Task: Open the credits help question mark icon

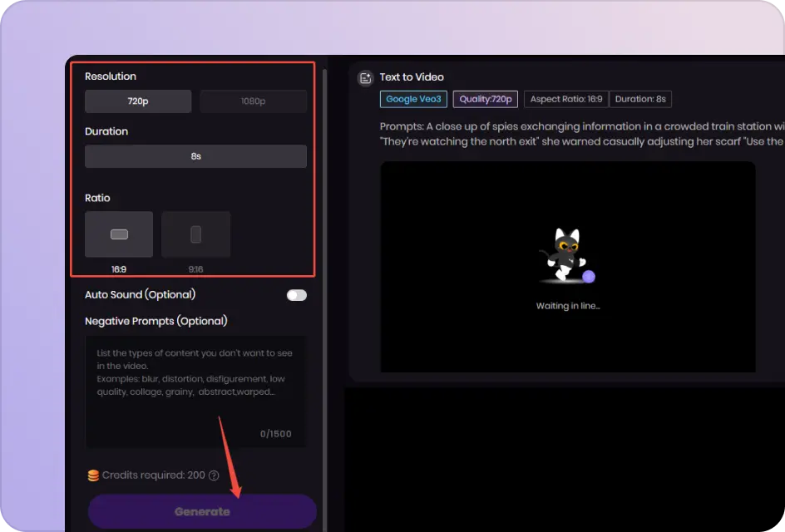Action: pyautogui.click(x=213, y=475)
